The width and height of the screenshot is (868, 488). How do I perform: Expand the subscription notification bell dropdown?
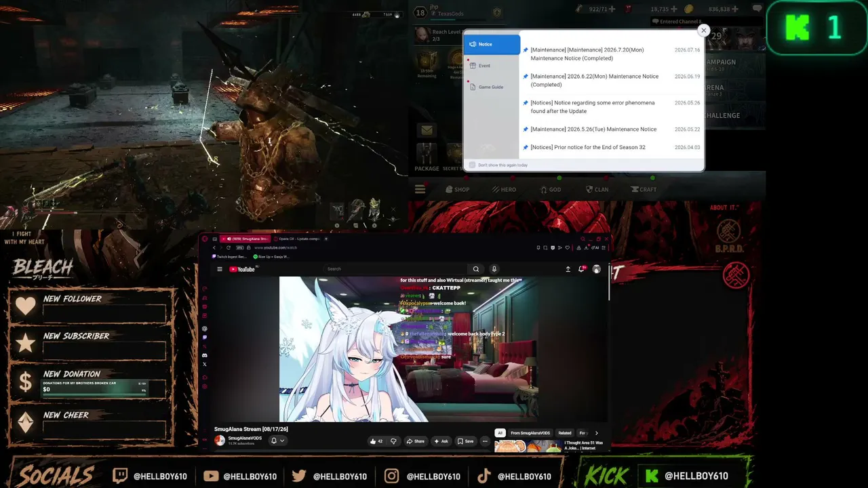pyautogui.click(x=277, y=441)
